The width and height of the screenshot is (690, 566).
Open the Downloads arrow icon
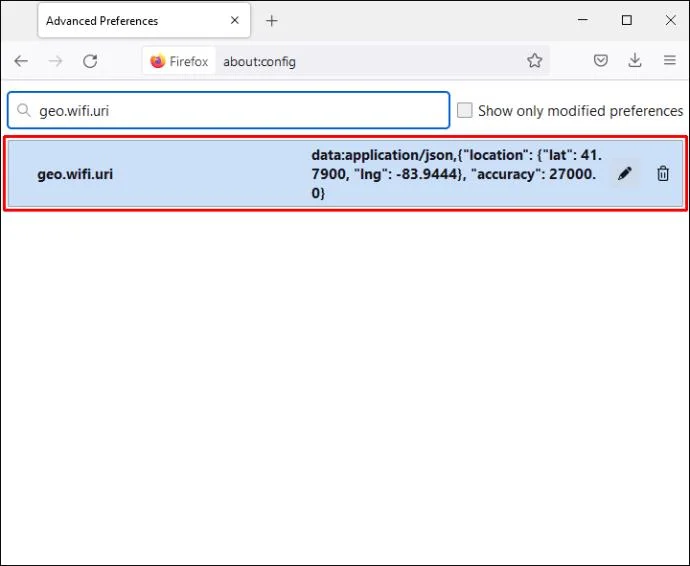click(x=635, y=60)
